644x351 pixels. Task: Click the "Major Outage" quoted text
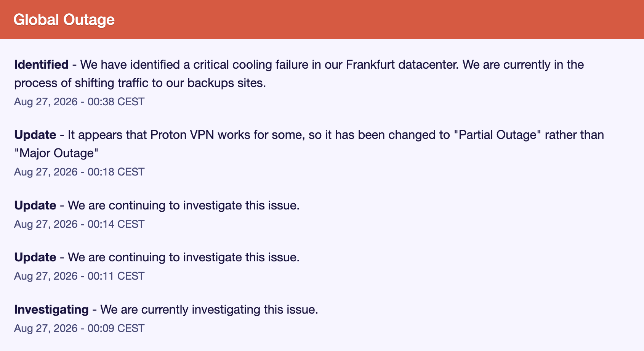coord(56,153)
